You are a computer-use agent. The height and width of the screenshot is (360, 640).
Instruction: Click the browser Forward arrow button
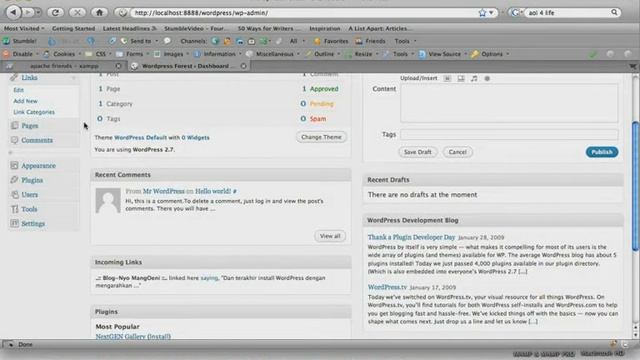28,13
